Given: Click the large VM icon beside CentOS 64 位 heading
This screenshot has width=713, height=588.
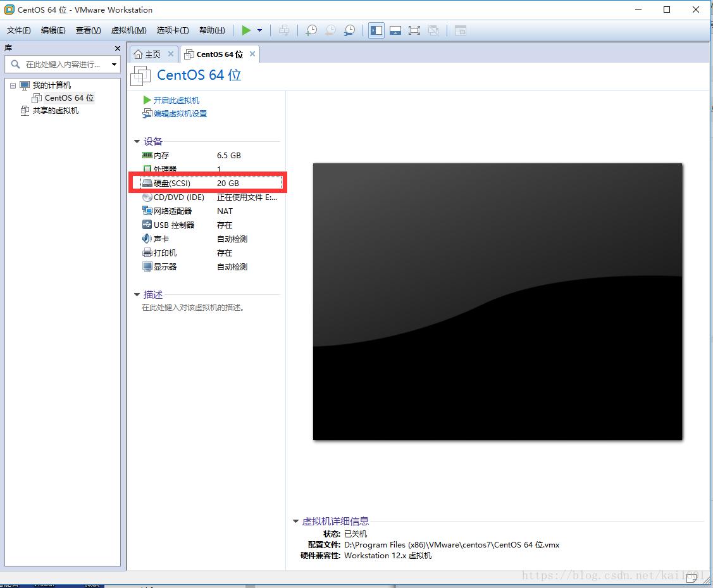Looking at the screenshot, I should [x=140, y=75].
